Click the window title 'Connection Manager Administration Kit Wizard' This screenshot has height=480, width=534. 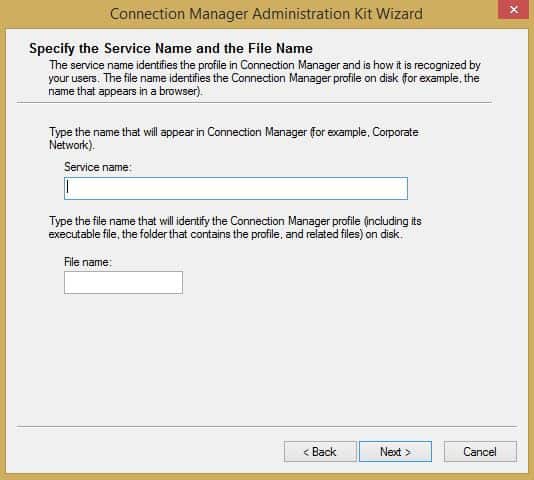pos(266,14)
